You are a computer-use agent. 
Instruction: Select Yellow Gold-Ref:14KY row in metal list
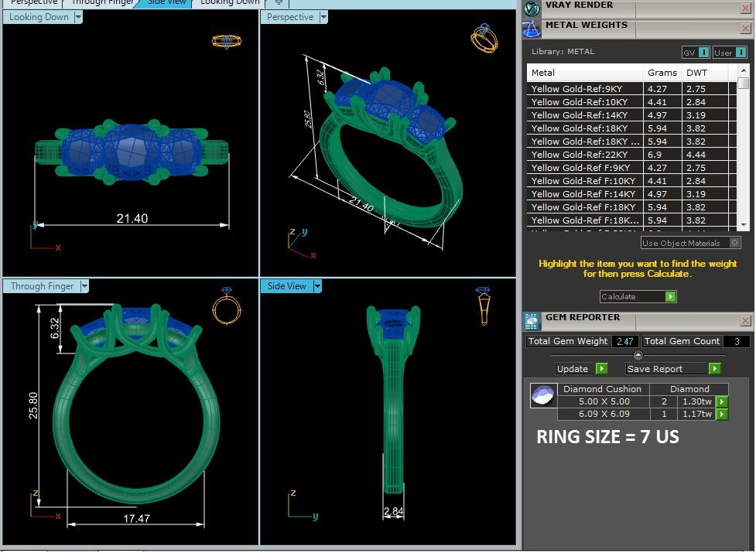pyautogui.click(x=586, y=115)
